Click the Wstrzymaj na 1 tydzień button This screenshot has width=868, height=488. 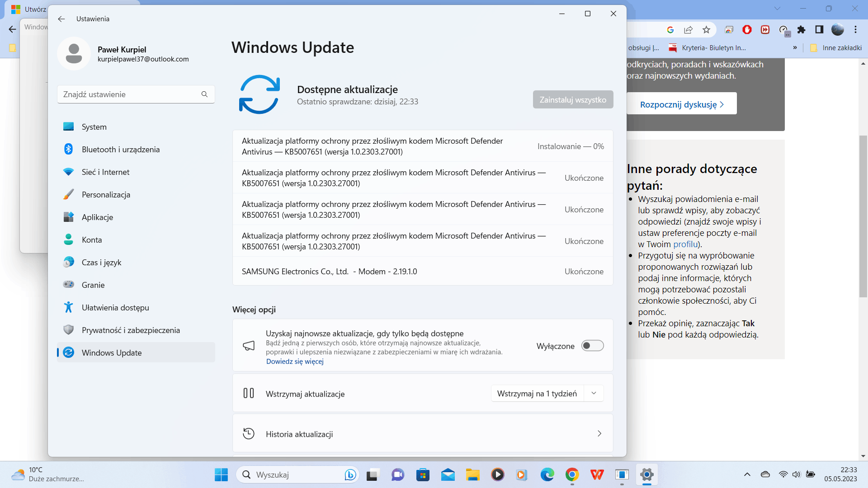click(x=537, y=394)
